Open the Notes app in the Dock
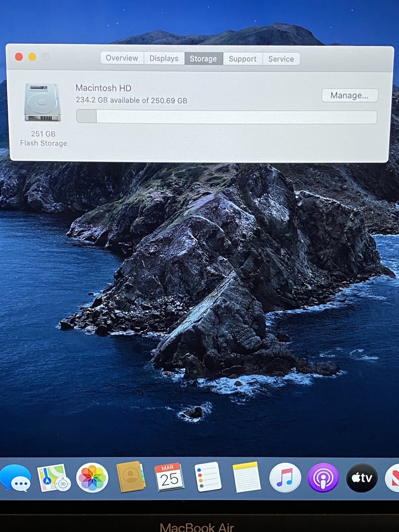The height and width of the screenshot is (532, 399). click(x=246, y=477)
